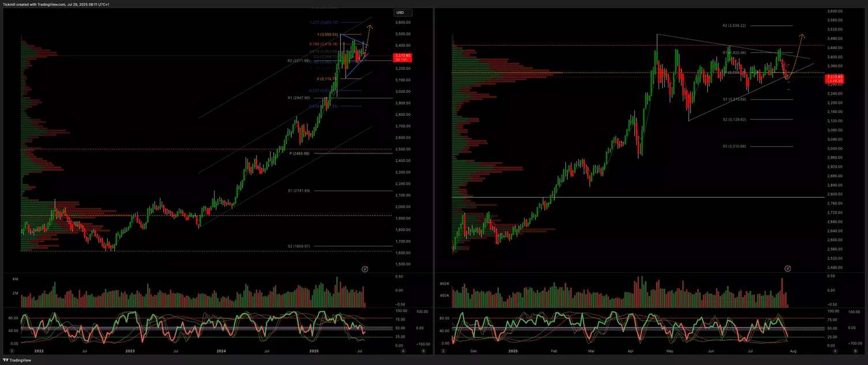Screen dimensions: 868x365
Task: Click the red current price label on left chart
Action: point(401,57)
